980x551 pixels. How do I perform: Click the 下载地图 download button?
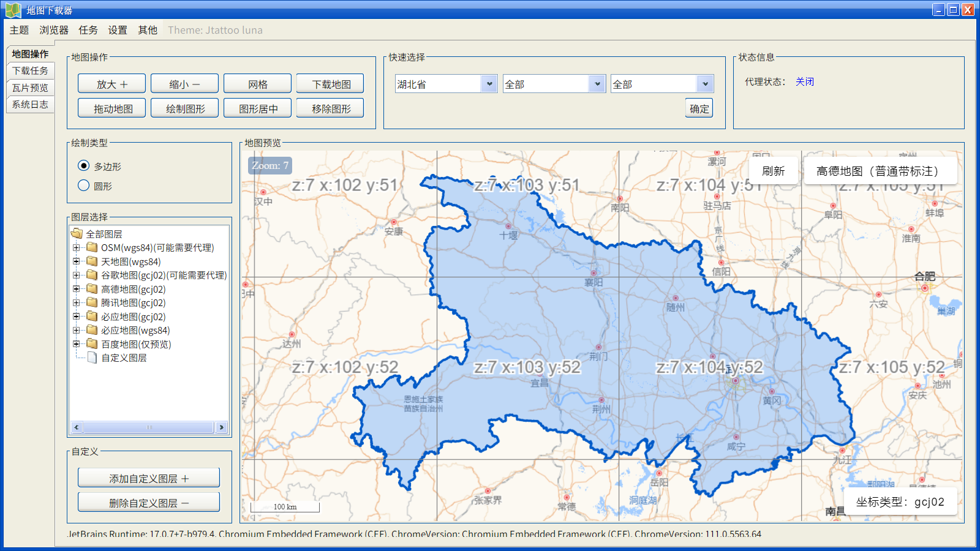[x=330, y=84]
